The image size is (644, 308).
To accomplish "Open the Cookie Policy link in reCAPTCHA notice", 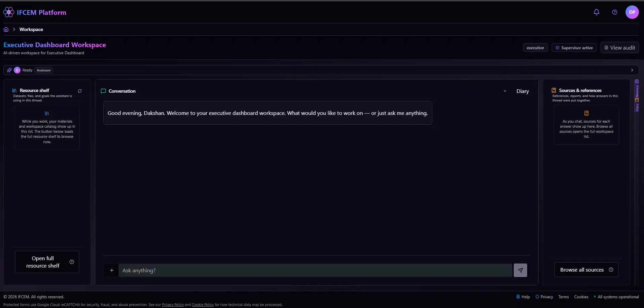I will tap(203, 305).
